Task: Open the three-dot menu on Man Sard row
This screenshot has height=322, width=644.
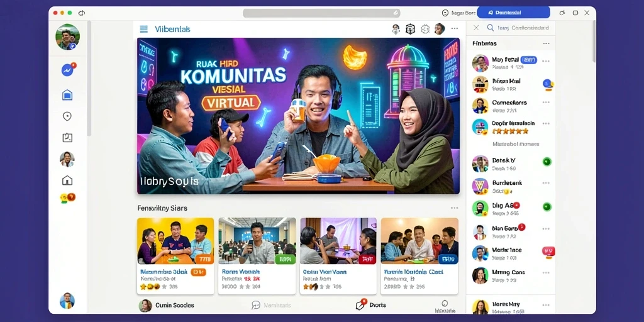Action: [x=546, y=228]
